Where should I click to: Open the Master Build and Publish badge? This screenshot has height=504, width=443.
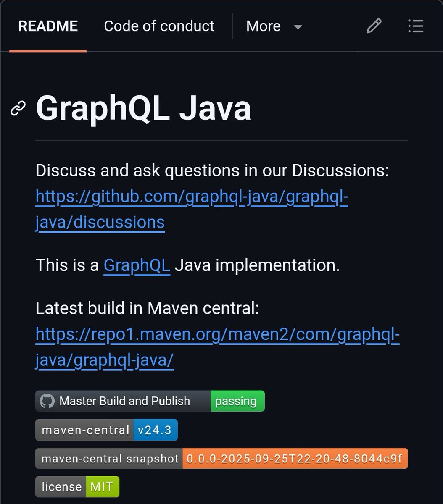[x=150, y=401]
